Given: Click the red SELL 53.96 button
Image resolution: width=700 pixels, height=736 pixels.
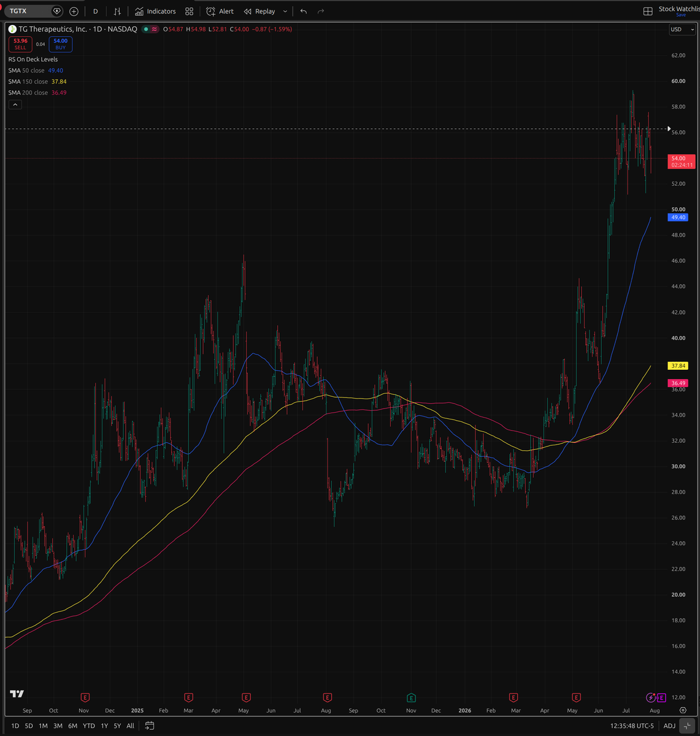Looking at the screenshot, I should [20, 44].
